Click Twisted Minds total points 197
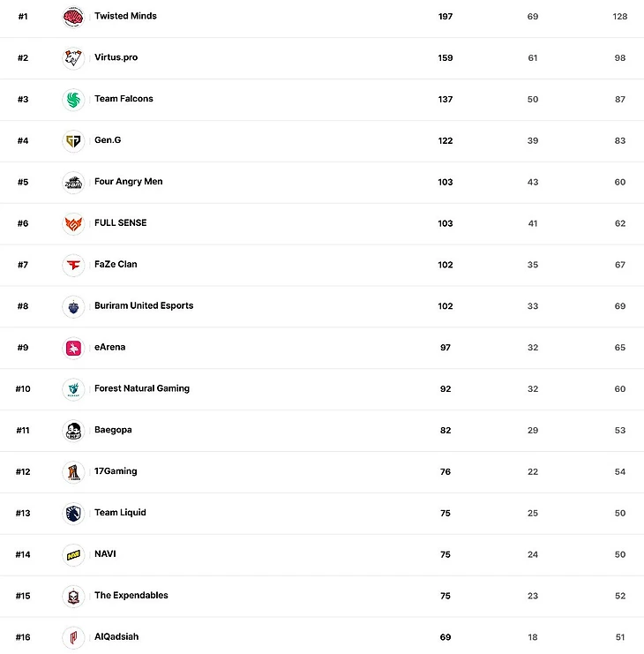644x654 pixels. click(x=446, y=17)
